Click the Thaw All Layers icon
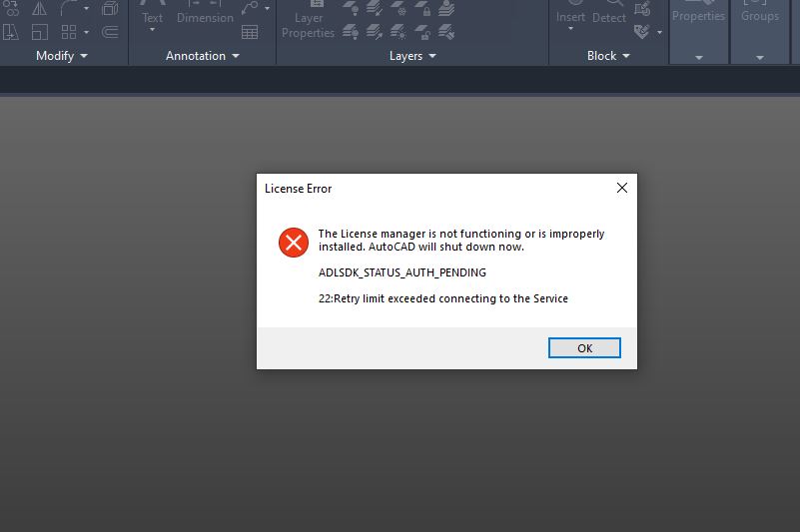 pyautogui.click(x=398, y=32)
